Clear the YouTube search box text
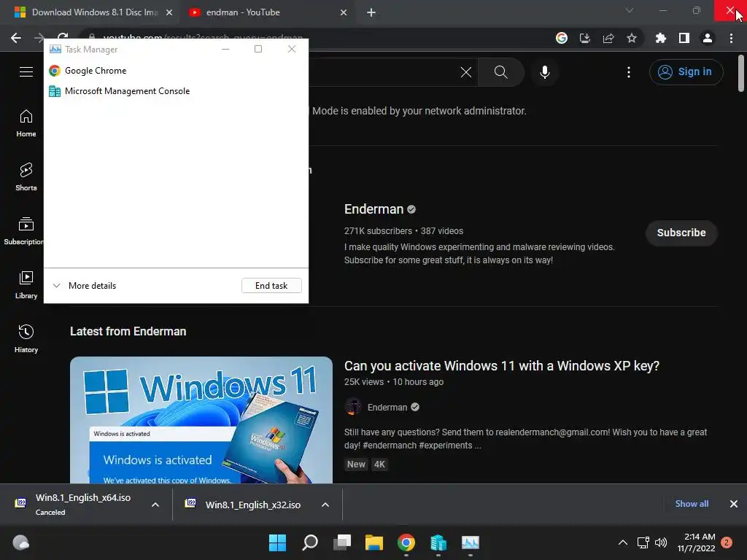 point(466,72)
